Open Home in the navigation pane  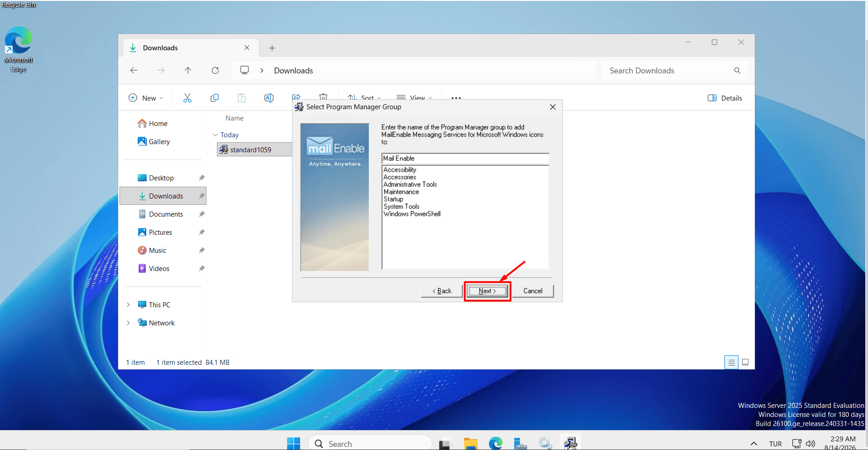(153, 123)
